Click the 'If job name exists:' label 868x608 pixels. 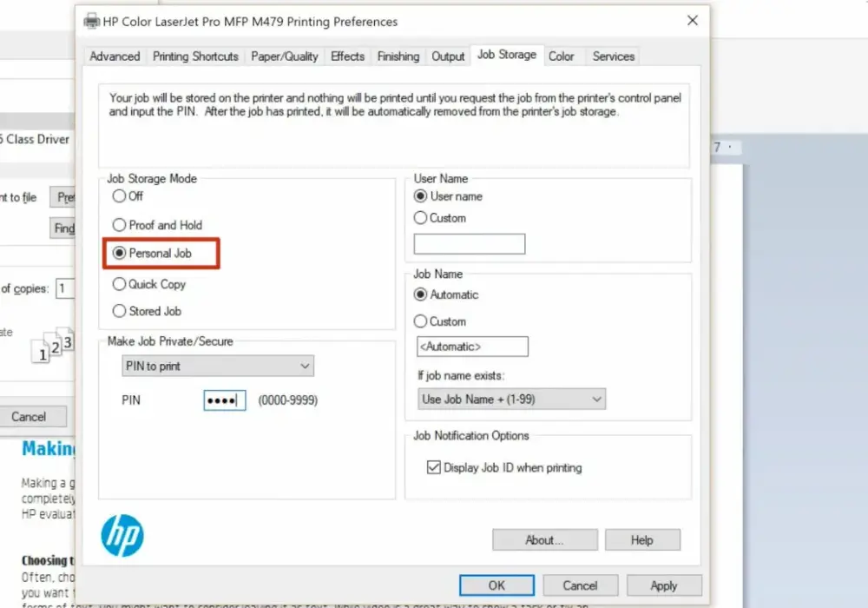[461, 375]
